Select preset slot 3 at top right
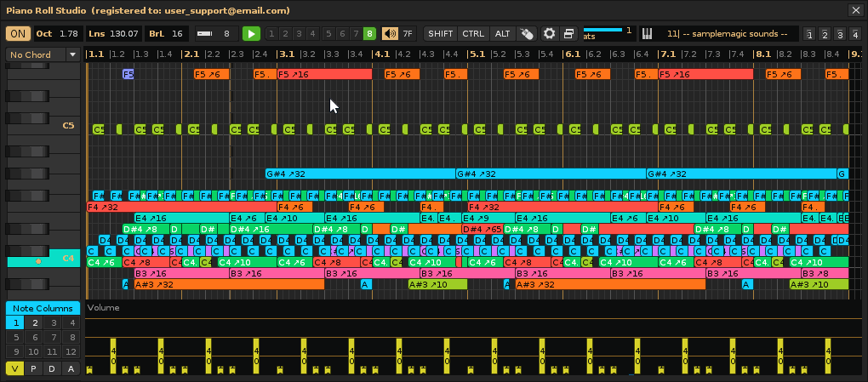 coord(840,34)
